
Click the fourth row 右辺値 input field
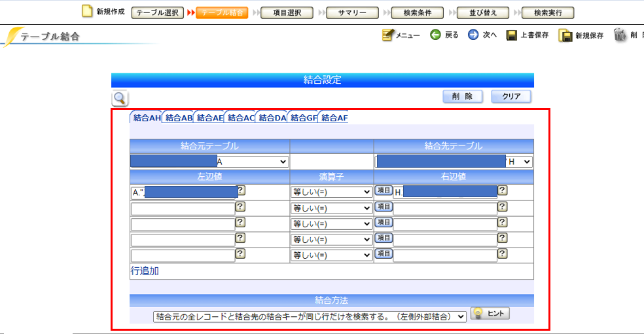click(x=445, y=240)
